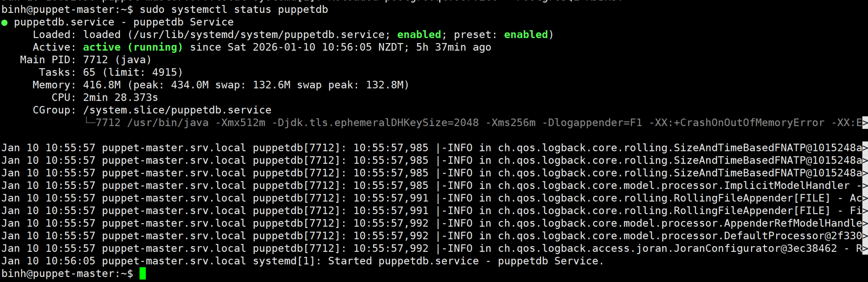Click the green "active (running)" status text
This screenshot has height=282, width=868.
(x=133, y=47)
